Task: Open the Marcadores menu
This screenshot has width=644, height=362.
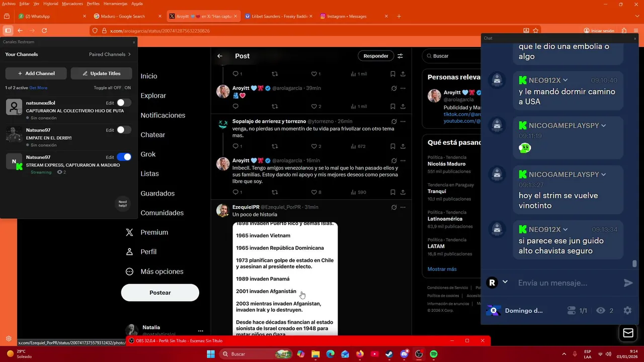Action: point(72,4)
